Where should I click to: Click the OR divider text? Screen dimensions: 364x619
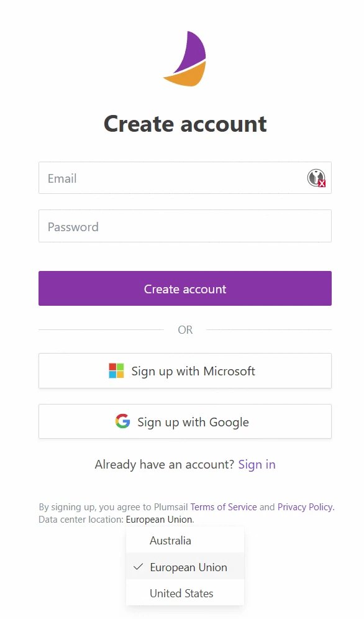pyautogui.click(x=185, y=329)
